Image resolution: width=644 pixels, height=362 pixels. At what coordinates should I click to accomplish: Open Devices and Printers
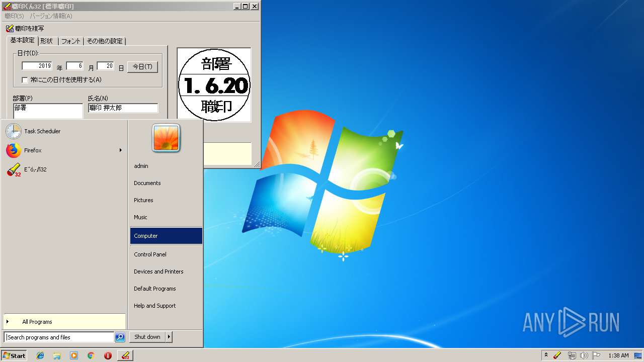[166, 271]
